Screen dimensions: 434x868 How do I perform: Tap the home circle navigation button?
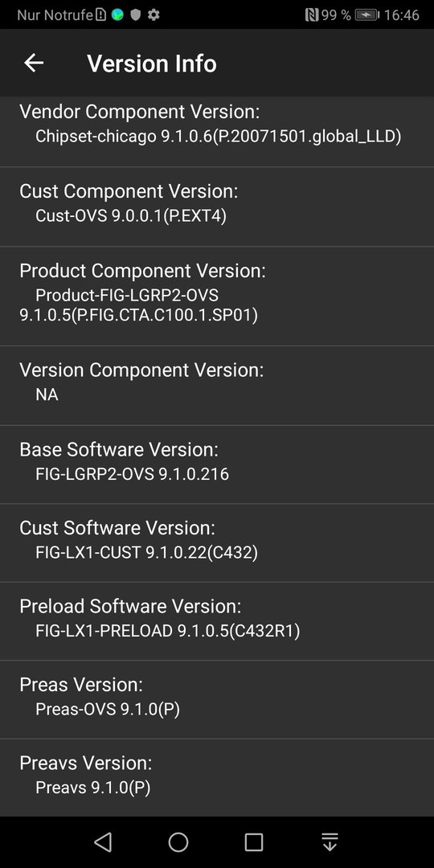(x=178, y=842)
